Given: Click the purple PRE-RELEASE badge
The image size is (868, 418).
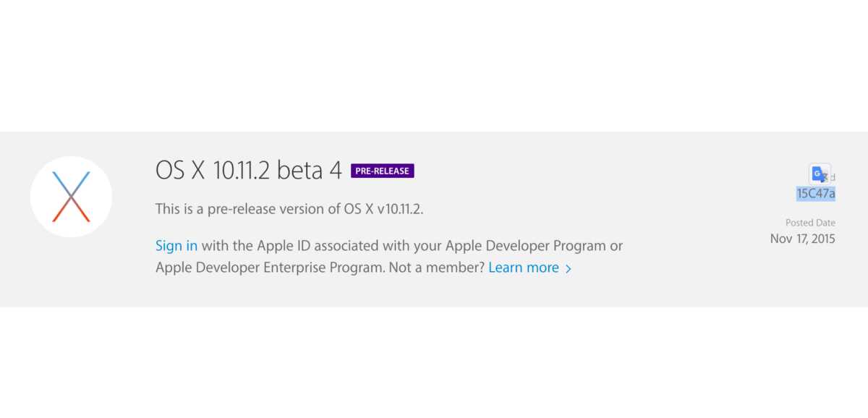Looking at the screenshot, I should [382, 171].
